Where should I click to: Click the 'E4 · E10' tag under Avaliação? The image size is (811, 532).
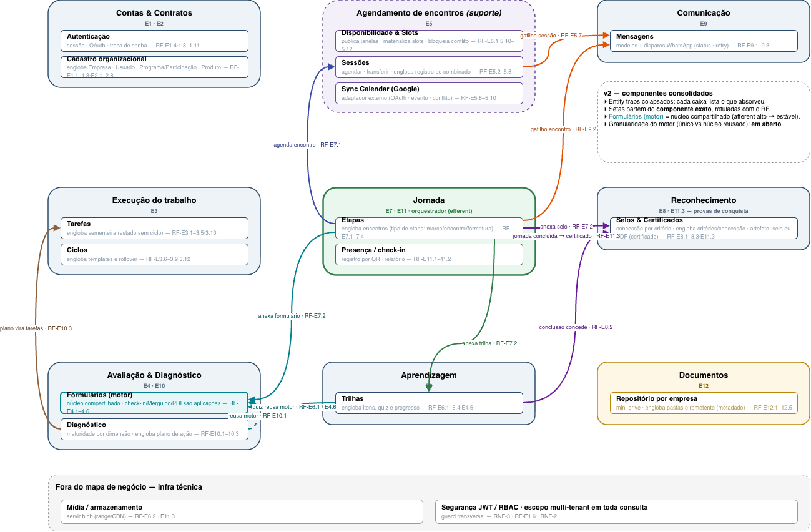coord(154,386)
